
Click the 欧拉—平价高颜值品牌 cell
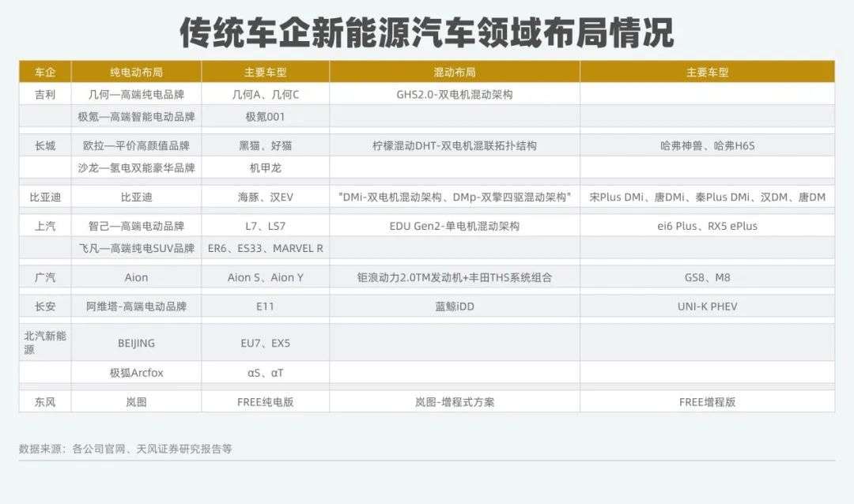(136, 145)
